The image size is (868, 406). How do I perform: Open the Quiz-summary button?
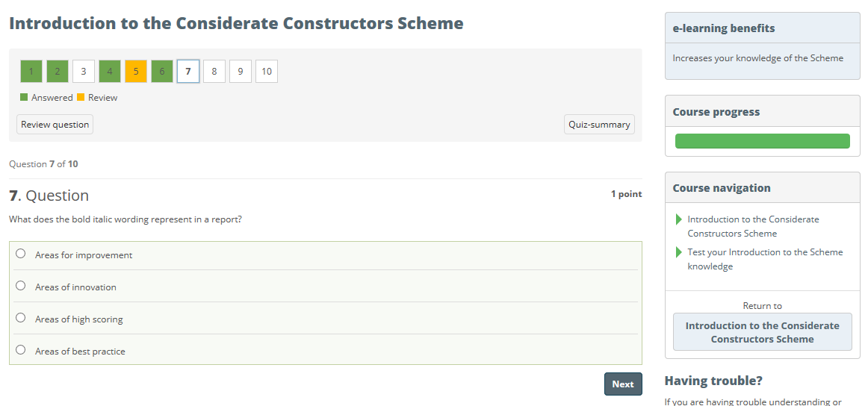point(599,125)
